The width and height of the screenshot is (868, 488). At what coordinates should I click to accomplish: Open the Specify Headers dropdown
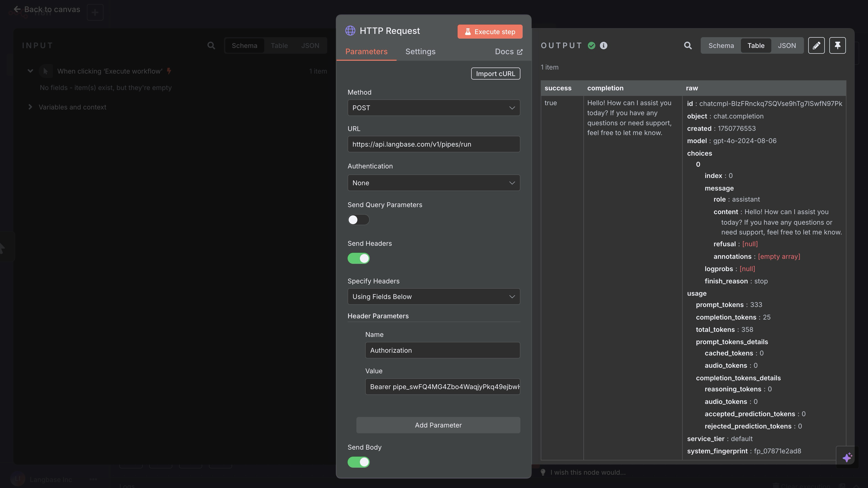coord(434,297)
